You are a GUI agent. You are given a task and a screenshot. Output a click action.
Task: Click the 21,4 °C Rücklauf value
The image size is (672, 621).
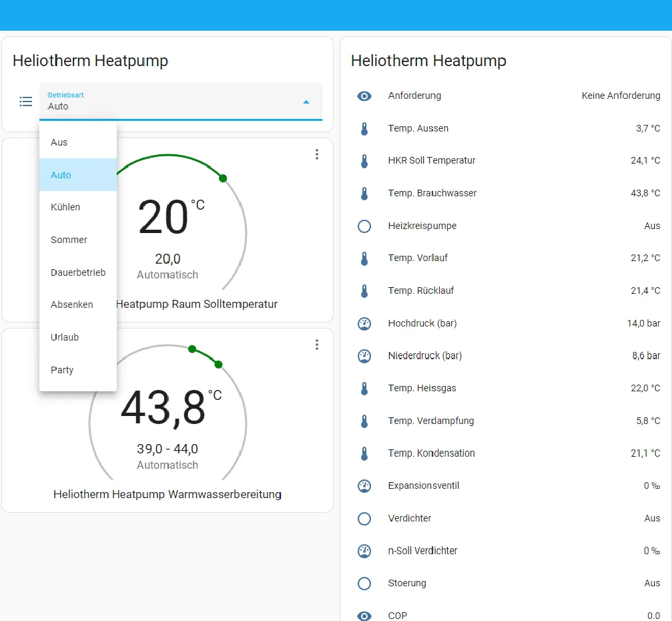click(645, 290)
